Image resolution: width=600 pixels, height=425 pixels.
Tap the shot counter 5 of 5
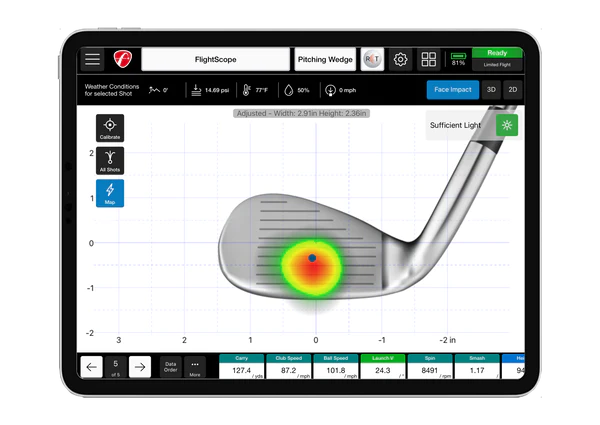click(116, 367)
